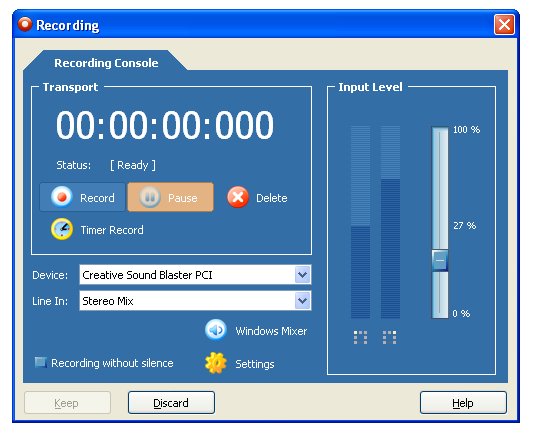Expand the Device dropdown arrow

coord(302,275)
